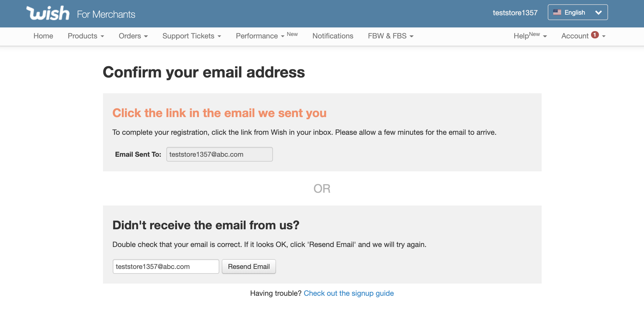The height and width of the screenshot is (311, 644).
Task: Expand the FBW & FBS menu
Action: click(x=391, y=36)
